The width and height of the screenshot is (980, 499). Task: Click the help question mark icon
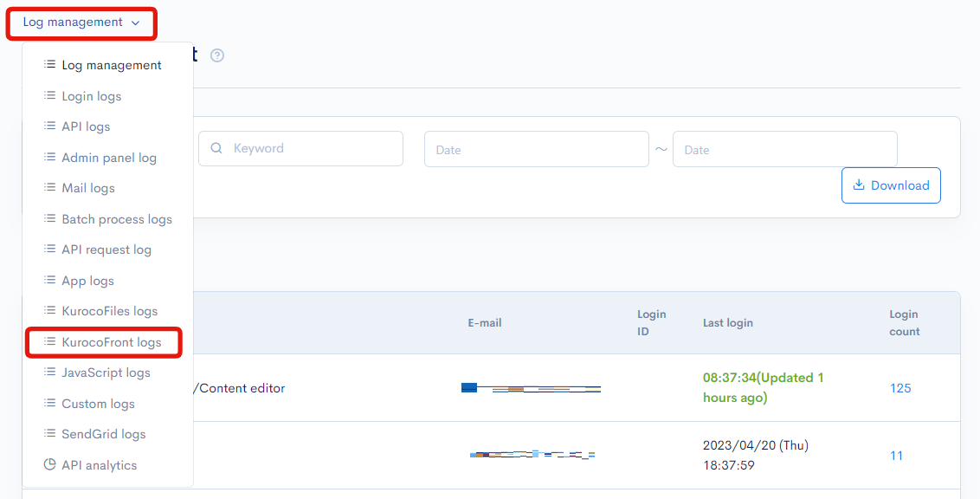click(x=216, y=55)
